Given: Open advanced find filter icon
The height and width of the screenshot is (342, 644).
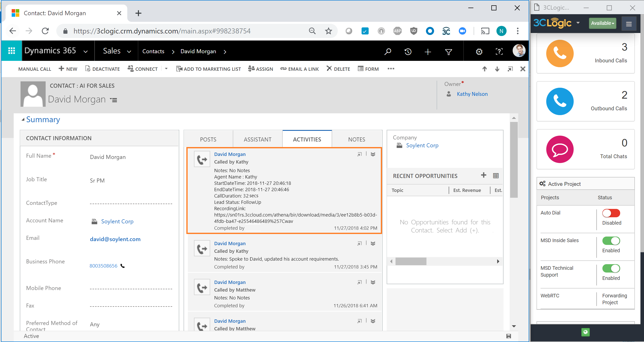Looking at the screenshot, I should click(449, 52).
